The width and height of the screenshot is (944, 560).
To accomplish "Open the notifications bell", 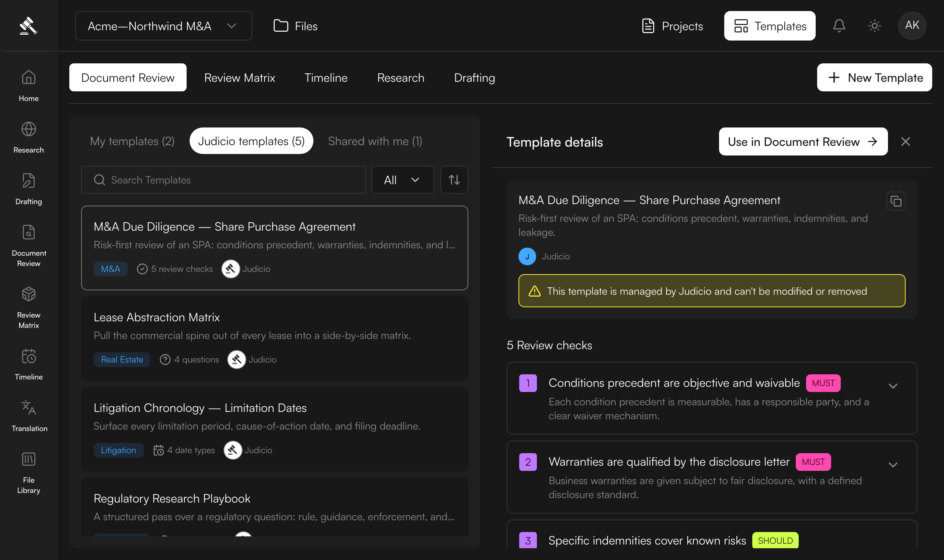I will [839, 26].
